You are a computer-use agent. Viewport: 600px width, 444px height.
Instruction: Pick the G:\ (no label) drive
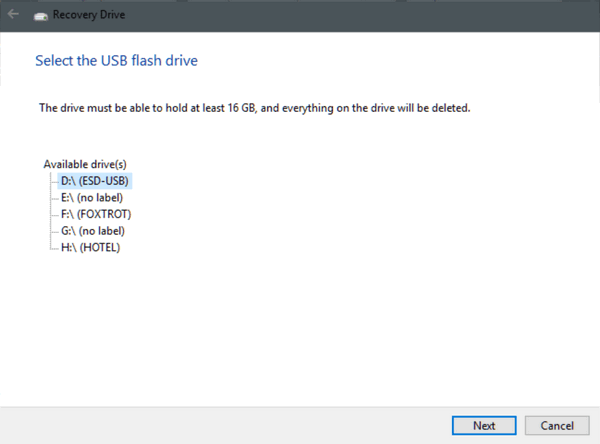(x=93, y=231)
